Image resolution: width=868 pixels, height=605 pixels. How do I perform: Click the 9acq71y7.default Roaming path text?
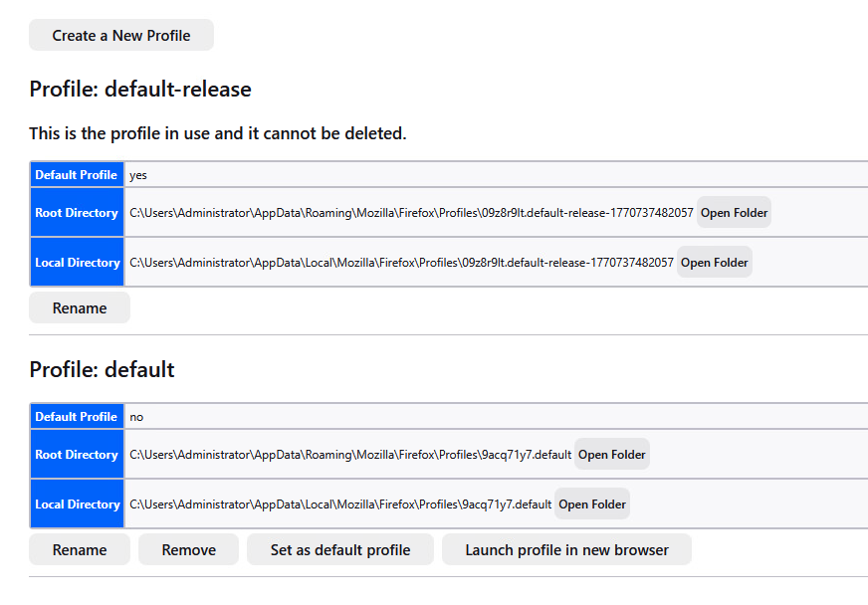pos(350,455)
